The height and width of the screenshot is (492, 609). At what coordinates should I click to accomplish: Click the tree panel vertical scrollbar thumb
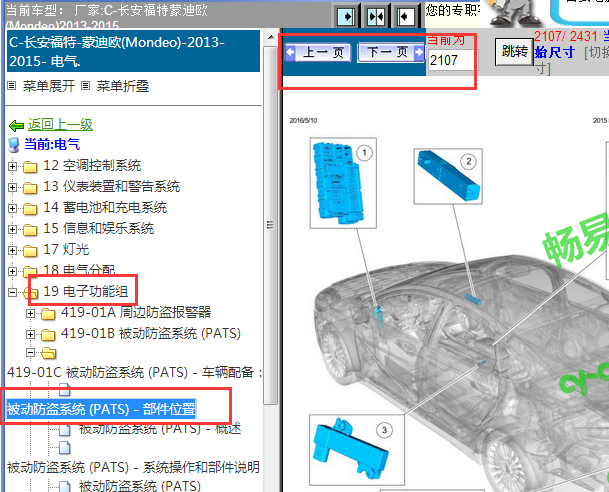[x=270, y=225]
